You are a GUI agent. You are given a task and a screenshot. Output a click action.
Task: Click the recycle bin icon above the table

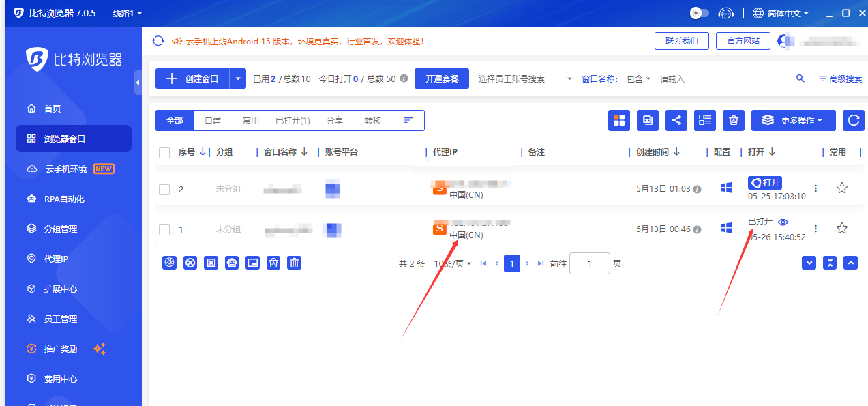(x=733, y=120)
